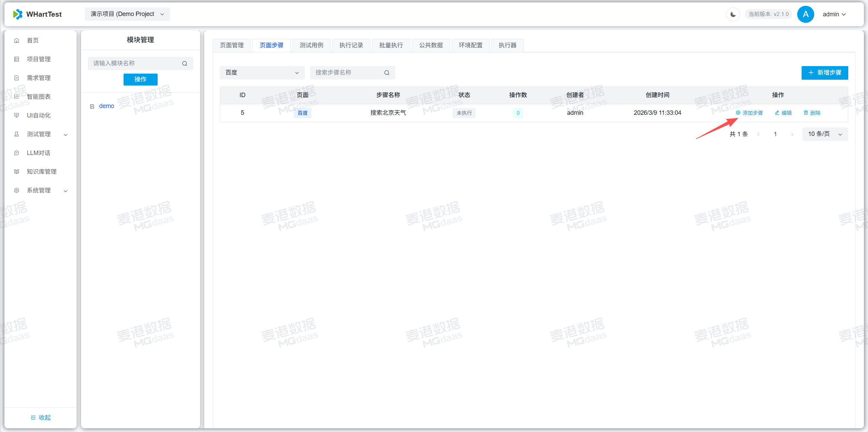This screenshot has height=432, width=868.
Task: Switch to the 环境配置 tab
Action: pos(470,45)
